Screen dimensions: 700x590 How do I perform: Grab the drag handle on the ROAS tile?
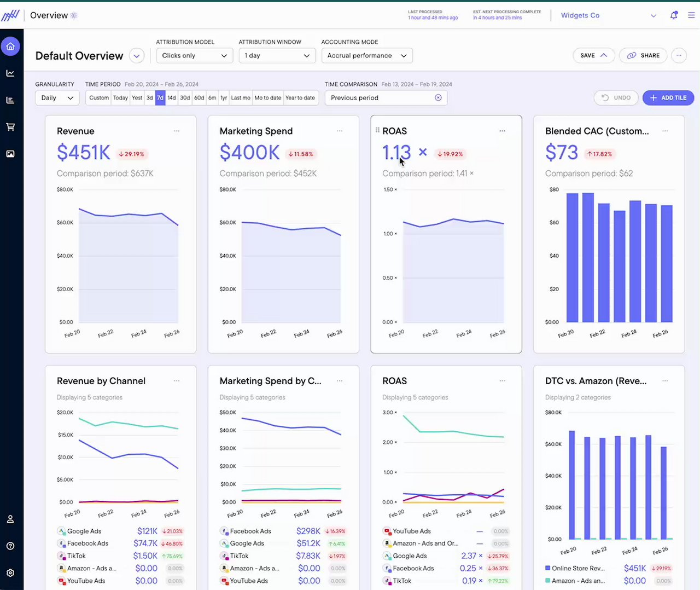(x=377, y=130)
